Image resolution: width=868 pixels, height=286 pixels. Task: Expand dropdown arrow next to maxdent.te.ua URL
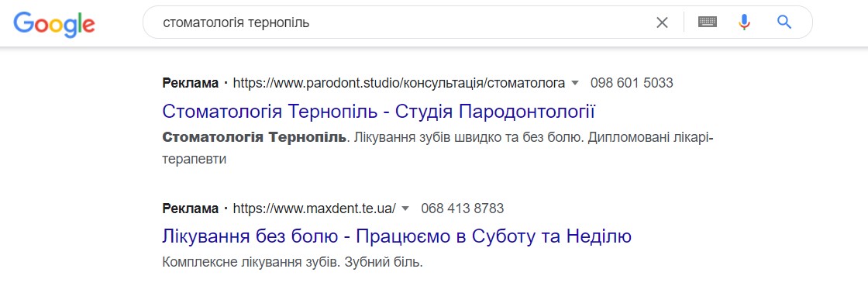pos(405,209)
